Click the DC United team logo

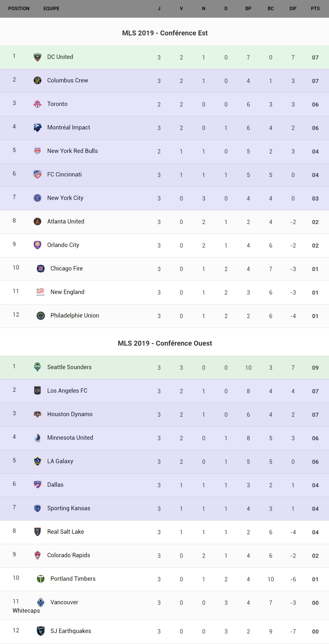click(x=37, y=57)
